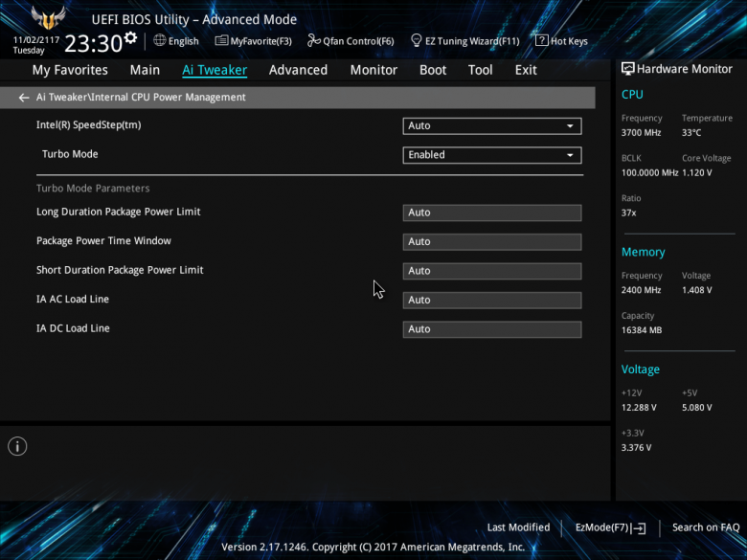Open the Monitor tab
747x560 pixels.
click(373, 70)
